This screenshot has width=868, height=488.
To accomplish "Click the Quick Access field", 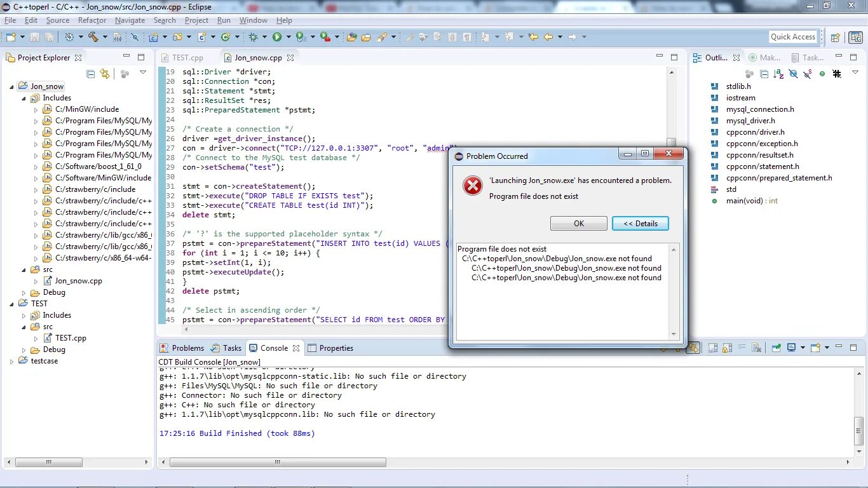I will 793,37.
